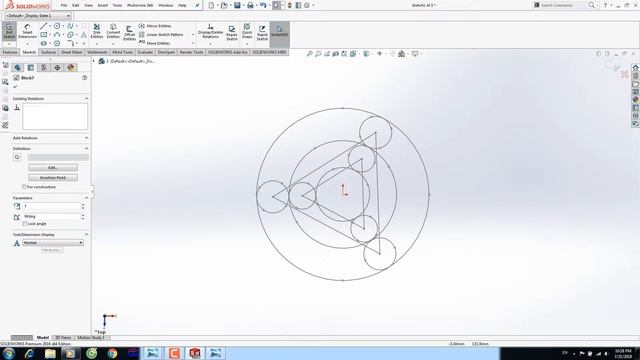Switch to the Surfaces tab

[48, 52]
